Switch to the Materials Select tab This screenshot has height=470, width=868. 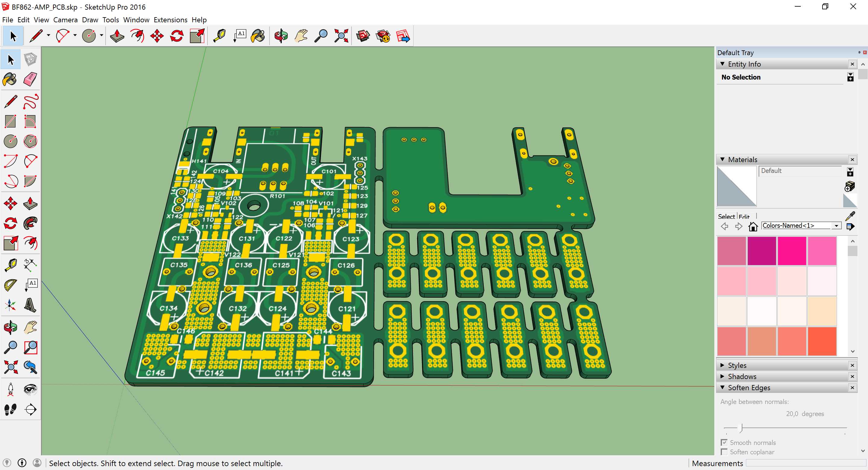pyautogui.click(x=726, y=216)
